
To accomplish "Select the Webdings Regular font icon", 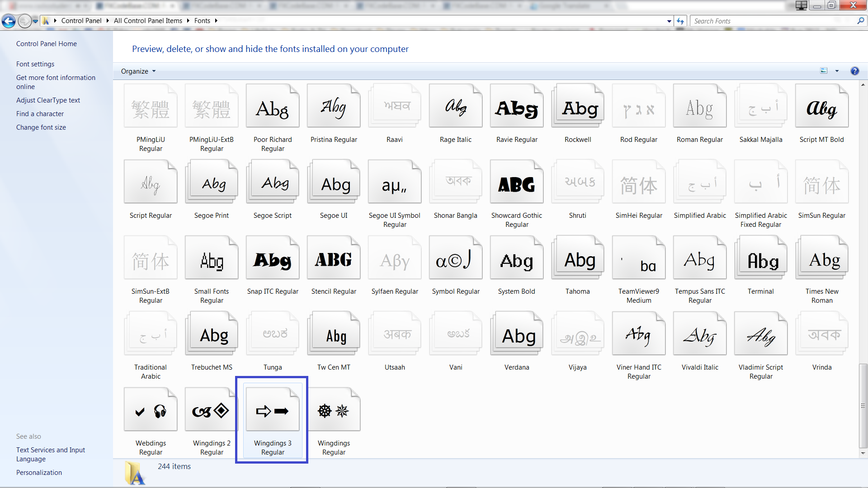I will point(151,409).
